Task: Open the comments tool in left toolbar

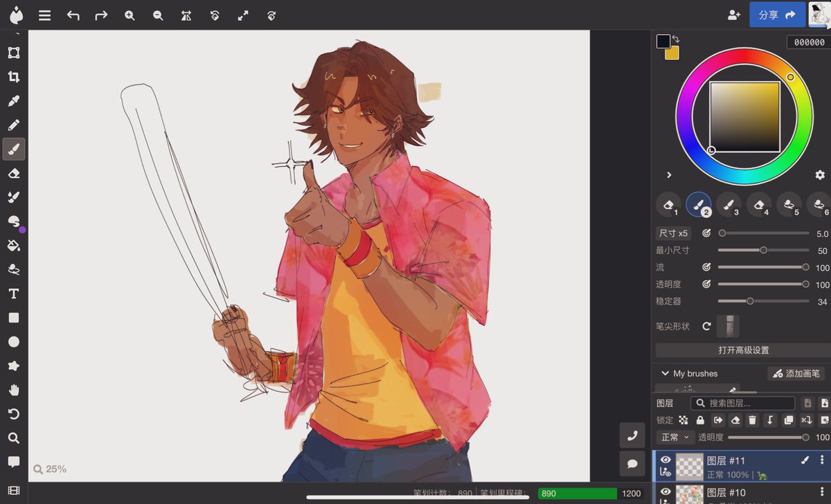Action: click(13, 462)
